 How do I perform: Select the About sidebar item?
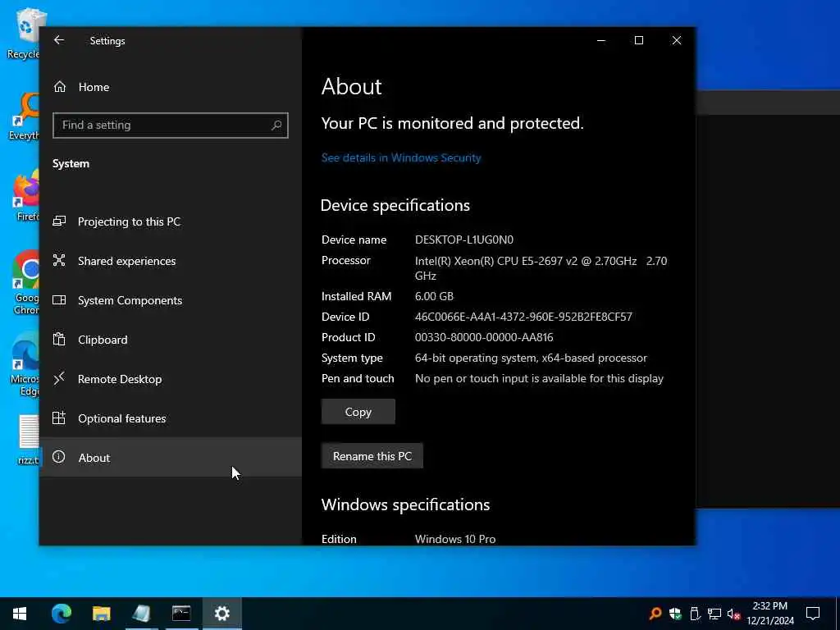pyautogui.click(x=171, y=458)
